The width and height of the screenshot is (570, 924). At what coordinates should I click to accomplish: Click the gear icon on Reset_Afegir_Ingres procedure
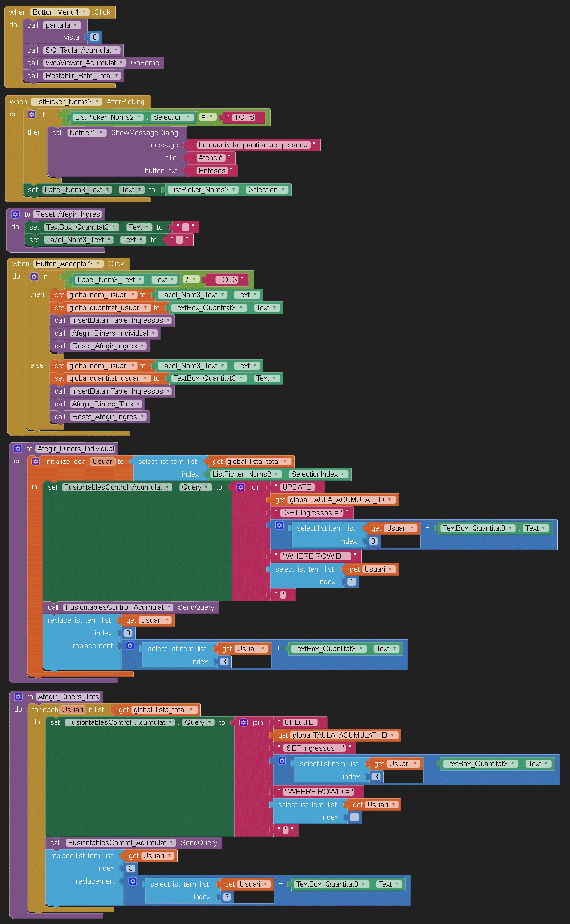point(15,214)
